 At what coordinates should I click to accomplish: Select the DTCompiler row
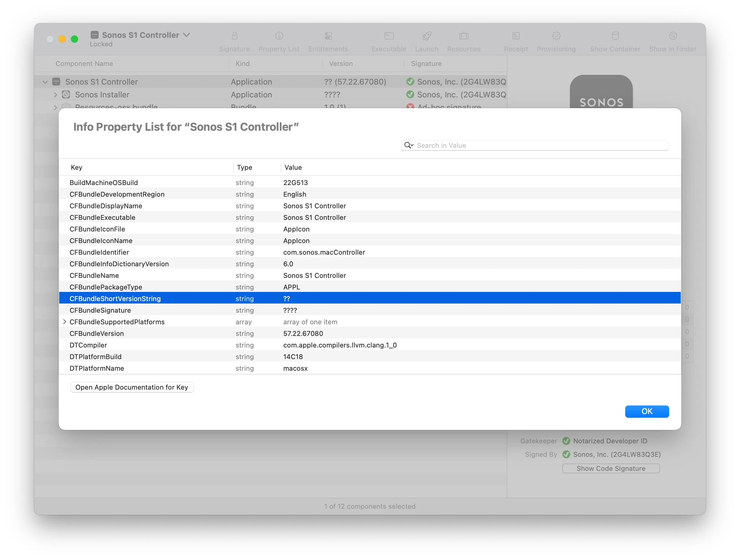370,345
